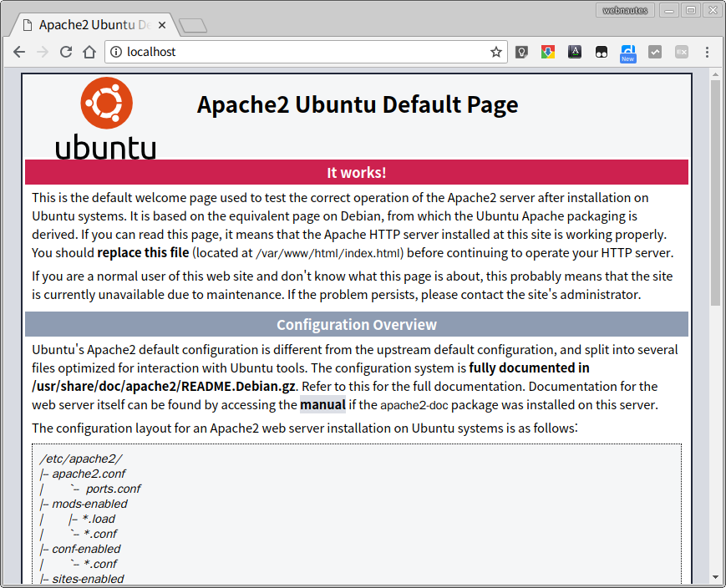Bookmark this page with the star
The width and height of the screenshot is (726, 588).
[x=496, y=52]
